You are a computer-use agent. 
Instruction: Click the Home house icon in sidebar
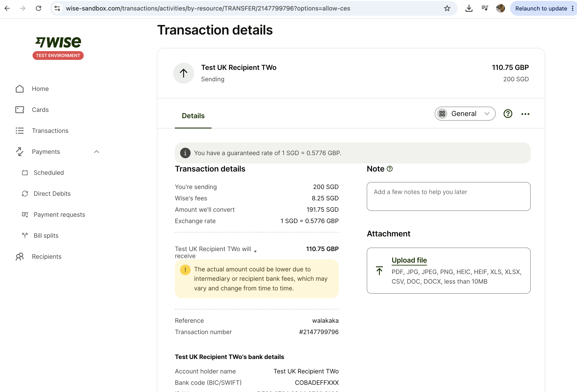20,89
